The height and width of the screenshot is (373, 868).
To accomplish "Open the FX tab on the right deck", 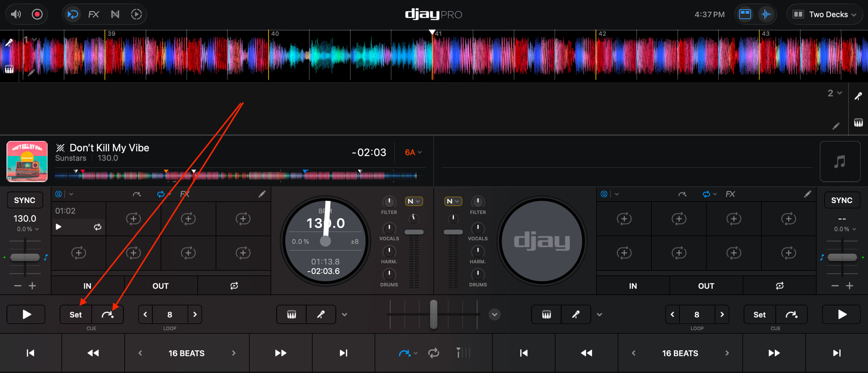I will pyautogui.click(x=730, y=194).
